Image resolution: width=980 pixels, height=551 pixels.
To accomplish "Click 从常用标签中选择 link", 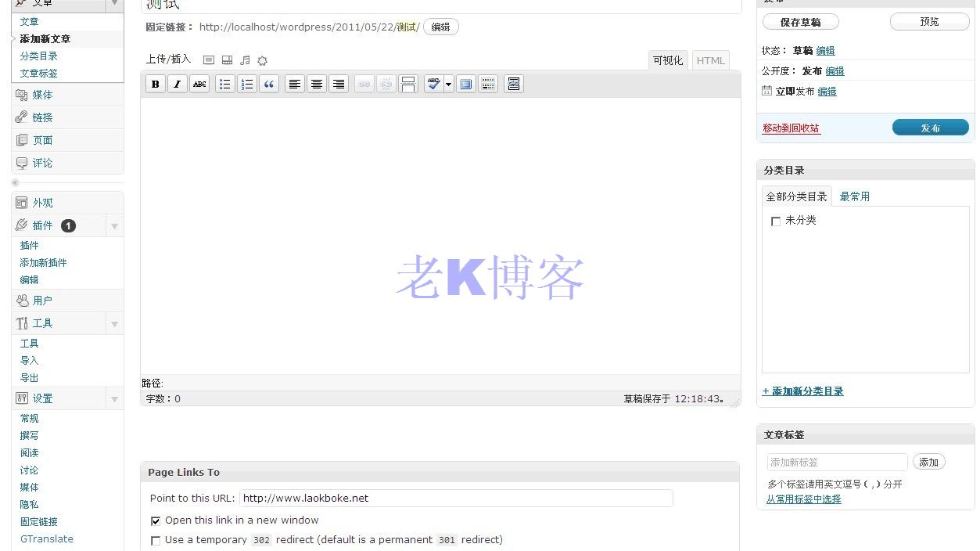I will click(803, 499).
